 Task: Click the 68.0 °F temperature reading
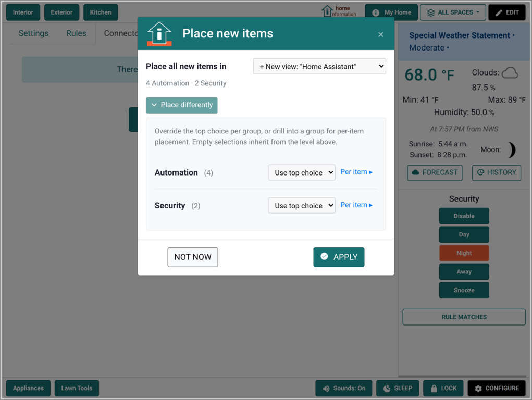click(429, 75)
